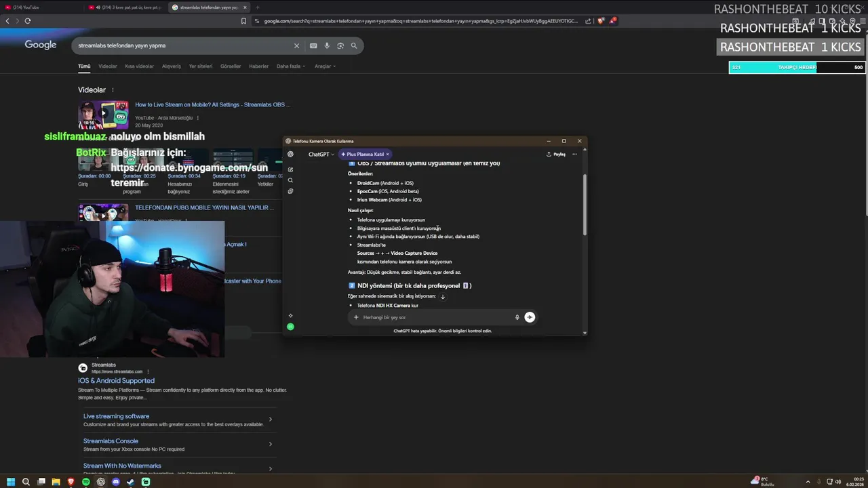This screenshot has width=868, height=488.
Task: Open the three-dot menu next to Videolar
Action: [x=113, y=90]
